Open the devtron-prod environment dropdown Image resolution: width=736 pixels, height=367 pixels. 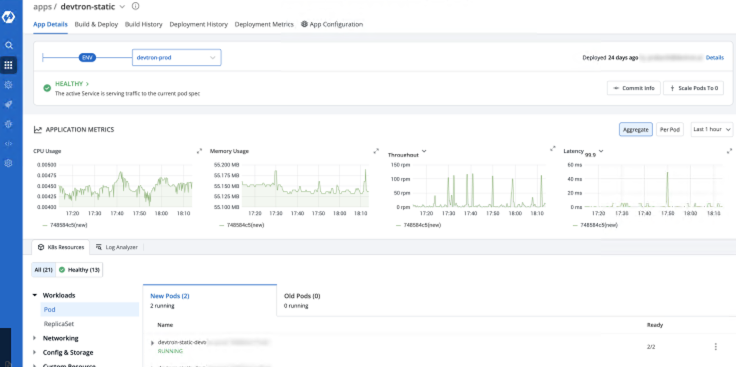[176, 58]
